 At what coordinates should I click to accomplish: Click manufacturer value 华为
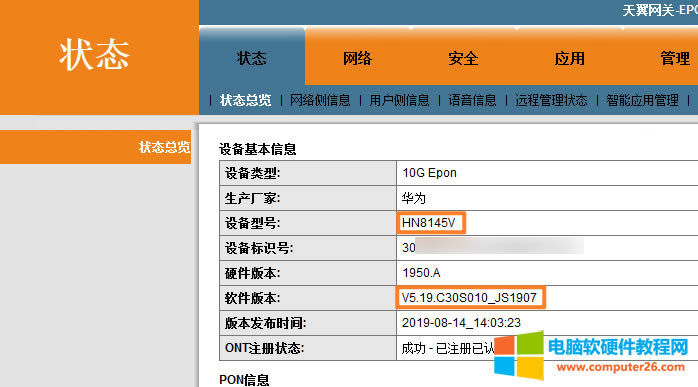pyautogui.click(x=414, y=198)
